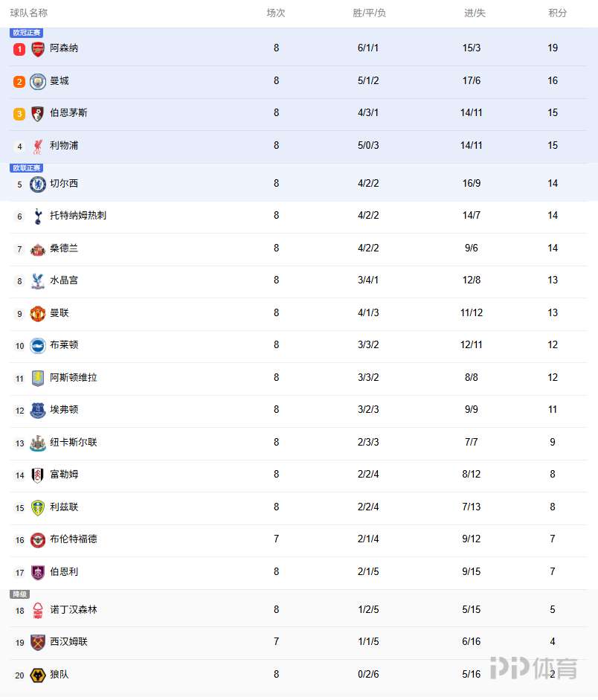Image resolution: width=598 pixels, height=700 pixels.
Task: Click the Manchester City crest icon
Action: click(38, 81)
